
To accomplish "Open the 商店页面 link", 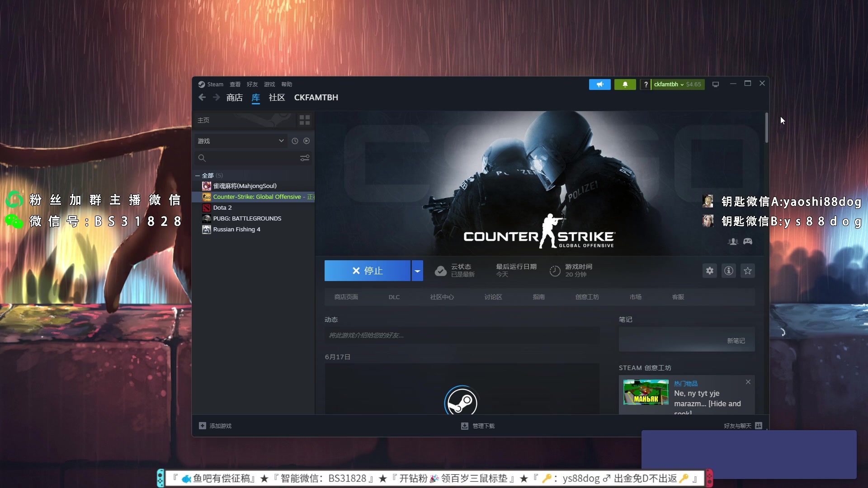I will (x=346, y=297).
